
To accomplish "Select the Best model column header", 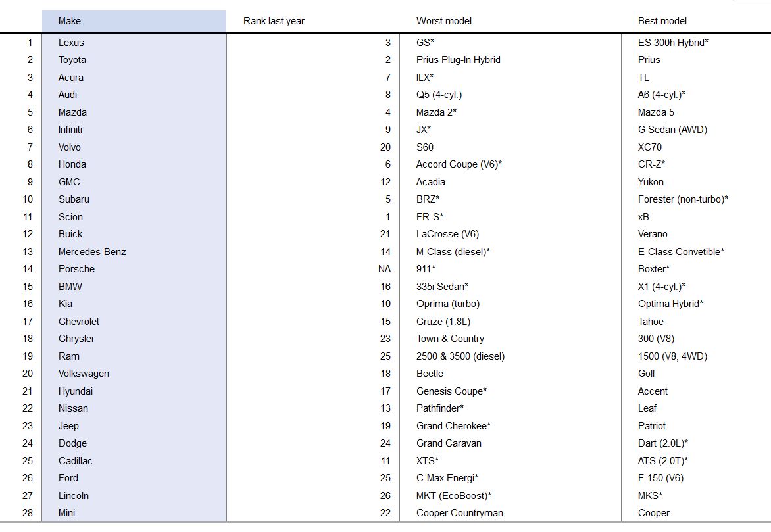I will (x=662, y=21).
